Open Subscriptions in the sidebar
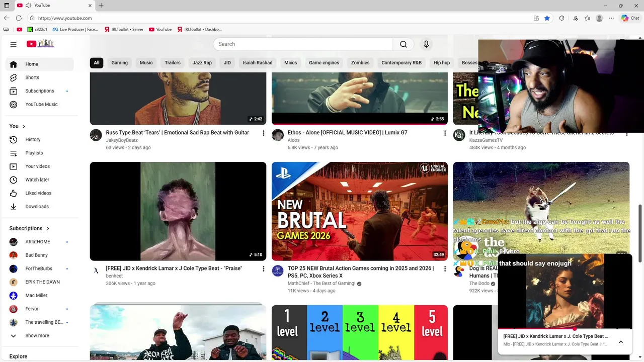 click(40, 91)
